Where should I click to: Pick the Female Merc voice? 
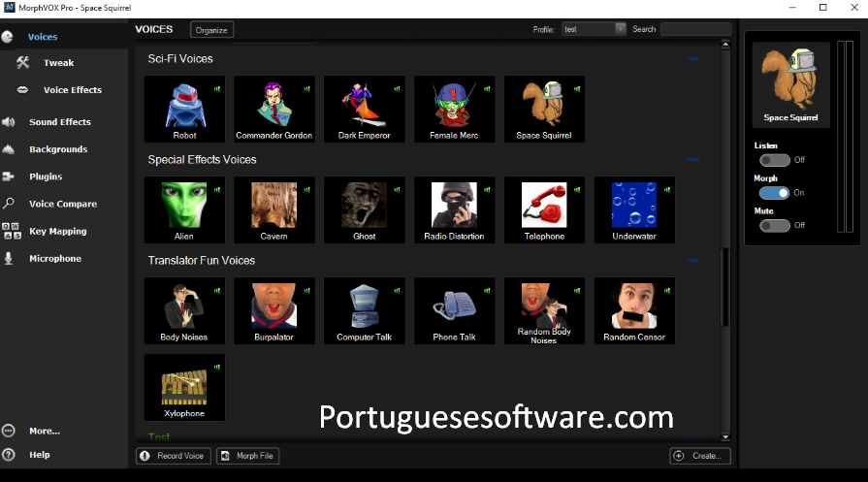pyautogui.click(x=454, y=109)
